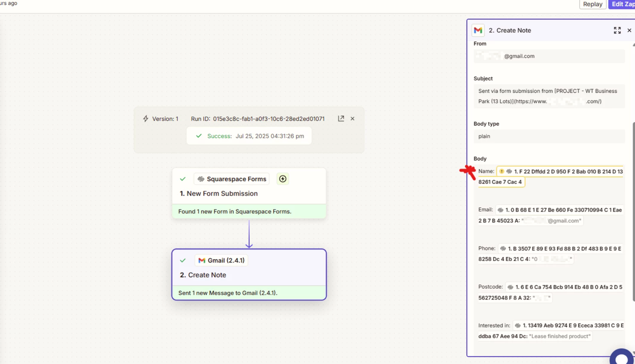Click the green checkmark on Gmail step
This screenshot has height=364, width=635.
pyautogui.click(x=183, y=260)
